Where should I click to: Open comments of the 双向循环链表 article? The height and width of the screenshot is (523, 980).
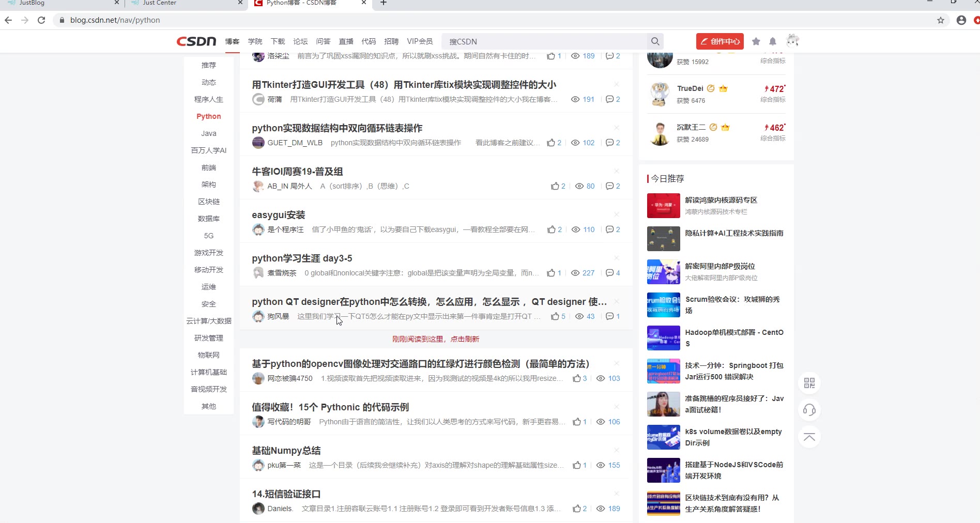tap(613, 143)
